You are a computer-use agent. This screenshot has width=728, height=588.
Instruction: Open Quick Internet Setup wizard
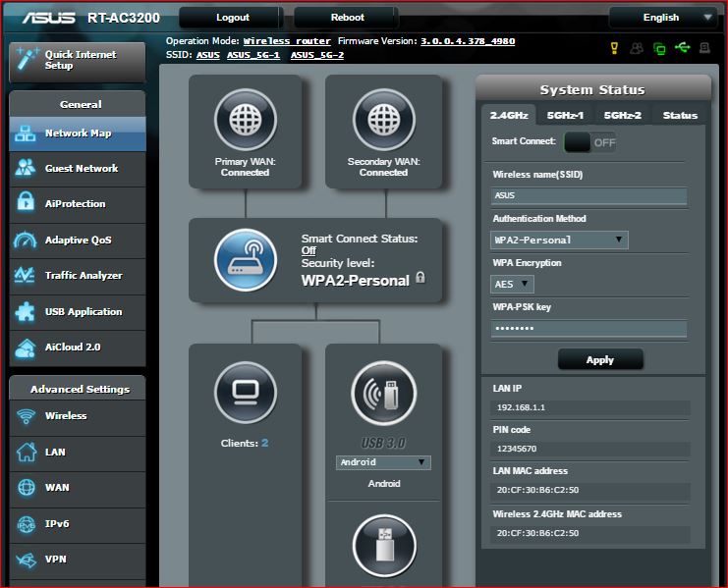[77, 62]
